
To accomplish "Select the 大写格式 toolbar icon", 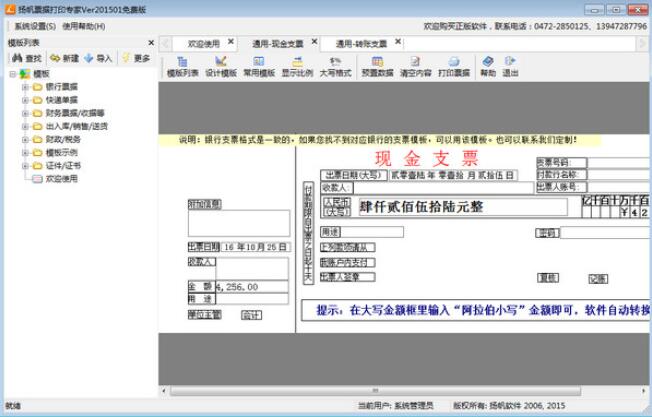I will [x=334, y=66].
